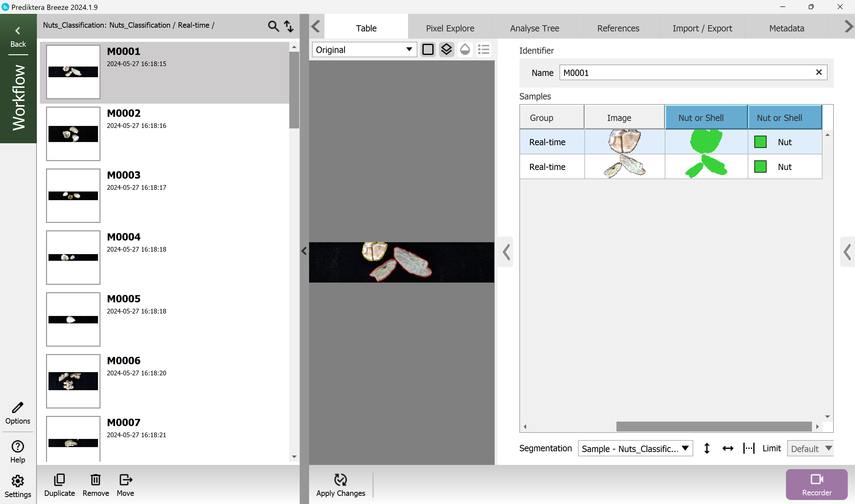This screenshot has width=855, height=504.
Task: Click the sort order arrows icon
Action: [289, 26]
